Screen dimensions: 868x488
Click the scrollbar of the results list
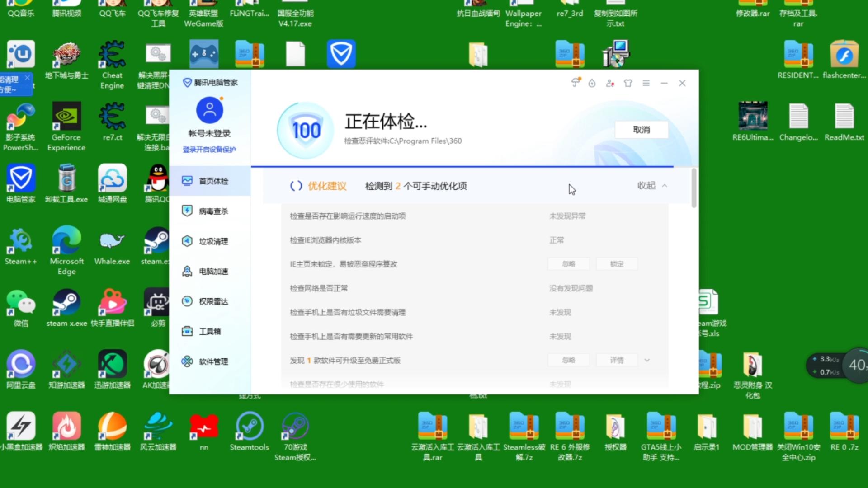[694, 188]
